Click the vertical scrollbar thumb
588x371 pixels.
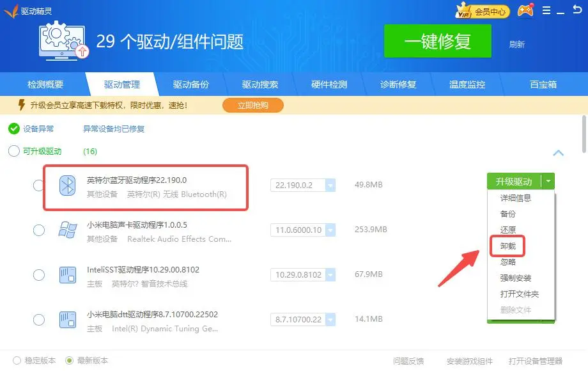coord(584,134)
